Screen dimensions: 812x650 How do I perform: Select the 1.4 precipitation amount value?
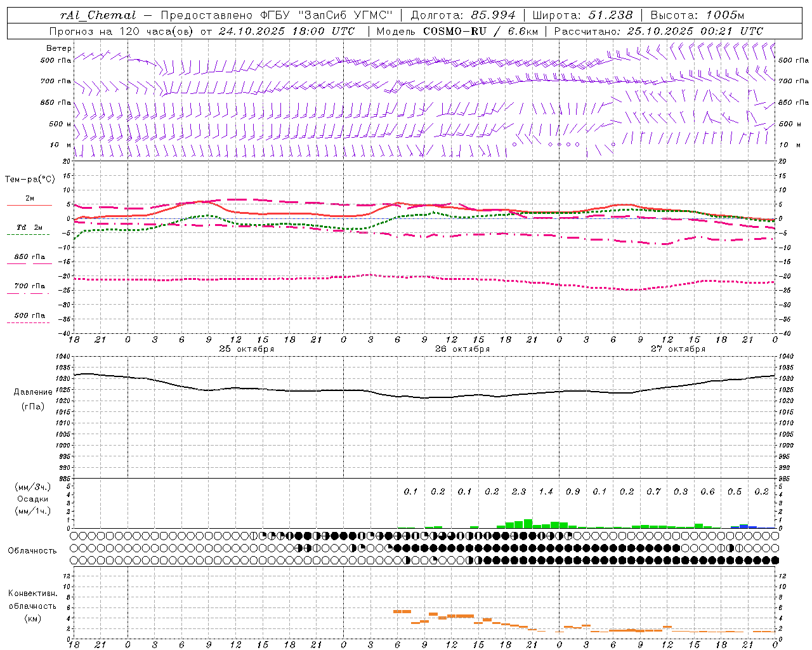(546, 492)
